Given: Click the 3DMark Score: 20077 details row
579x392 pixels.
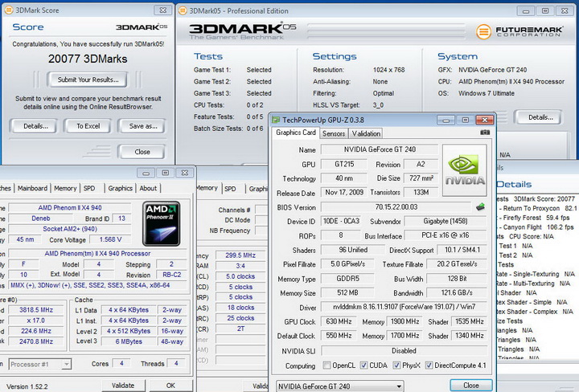Looking at the screenshot, I should 544,198.
